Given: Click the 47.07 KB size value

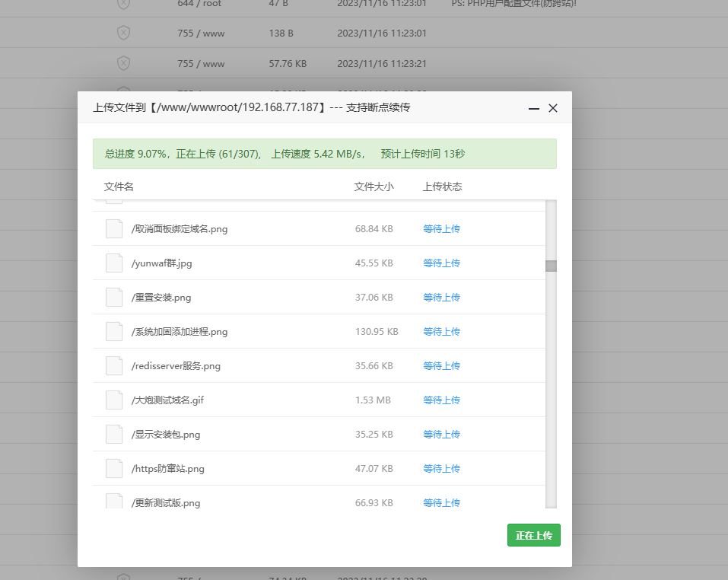Looking at the screenshot, I should (374, 469).
